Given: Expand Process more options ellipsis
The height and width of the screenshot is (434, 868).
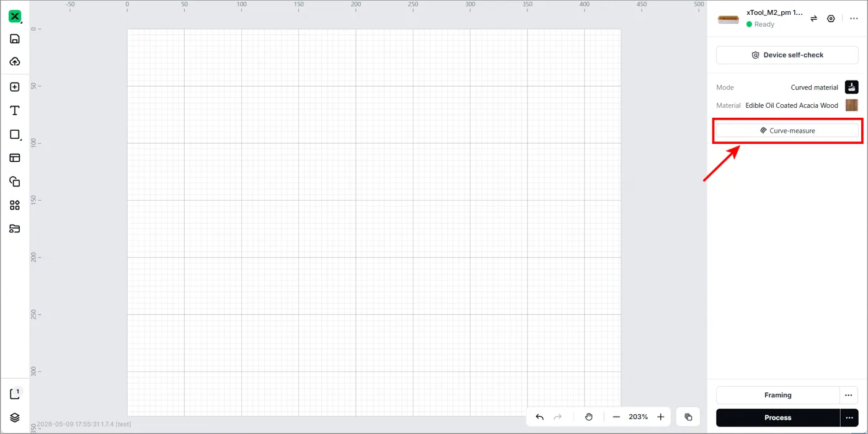Looking at the screenshot, I should (x=849, y=418).
